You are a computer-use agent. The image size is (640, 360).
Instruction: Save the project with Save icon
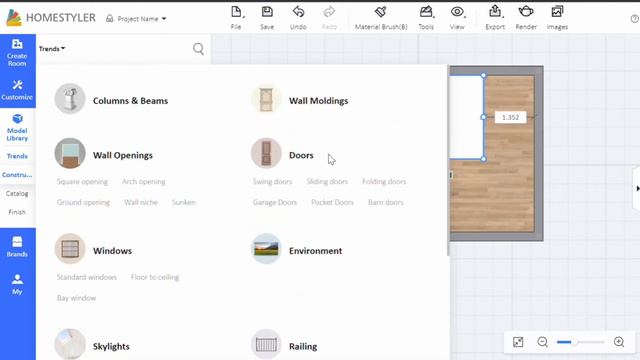point(267,12)
